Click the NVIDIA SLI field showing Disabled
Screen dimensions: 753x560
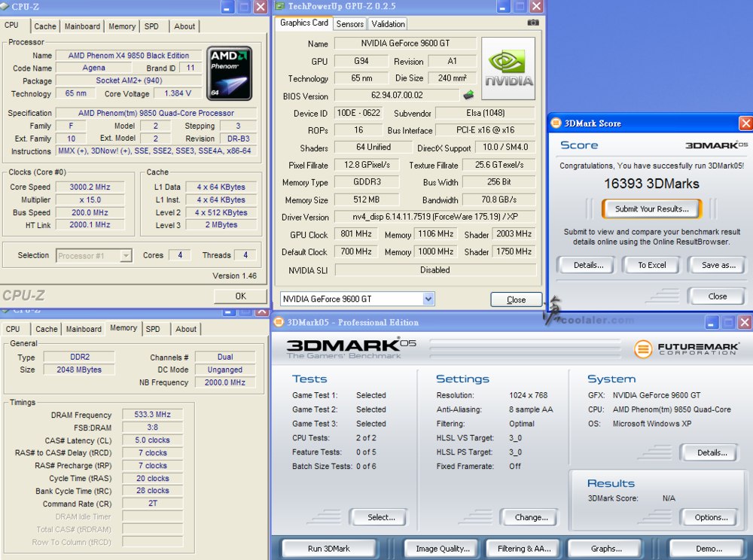pyautogui.click(x=435, y=269)
